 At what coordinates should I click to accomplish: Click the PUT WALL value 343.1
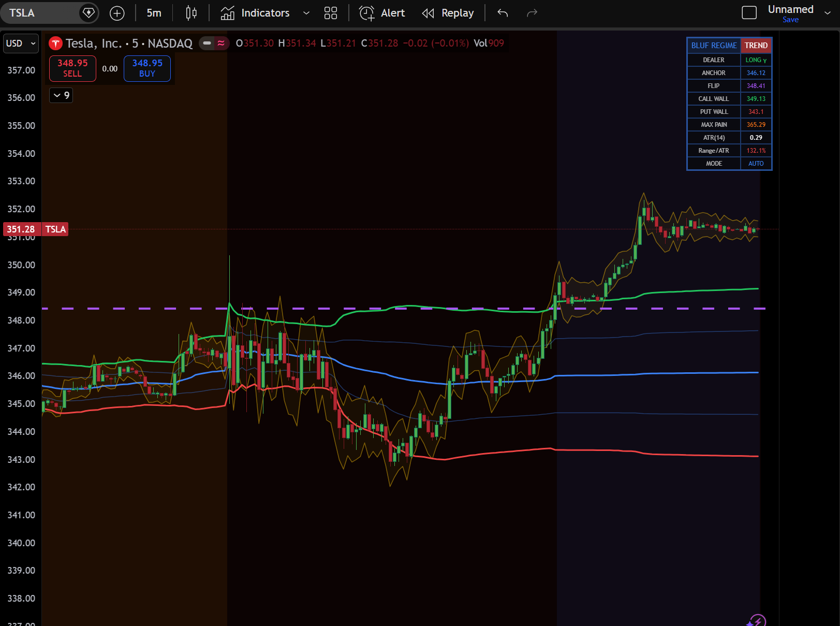(x=756, y=112)
